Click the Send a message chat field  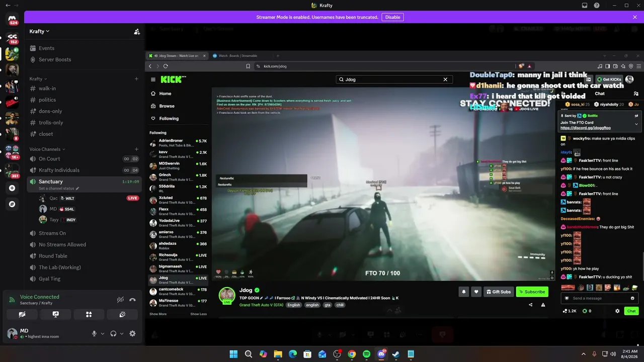click(x=599, y=298)
